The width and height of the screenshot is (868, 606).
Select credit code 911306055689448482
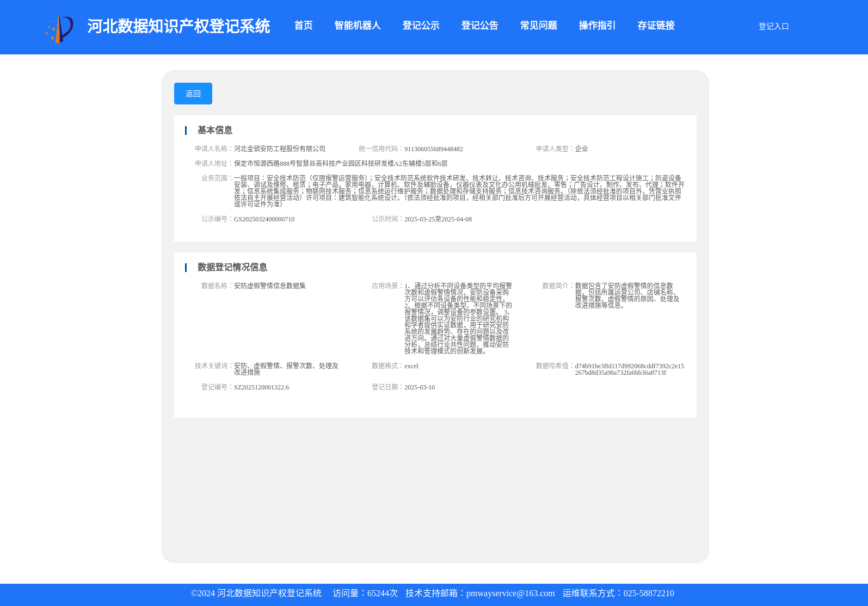click(434, 149)
